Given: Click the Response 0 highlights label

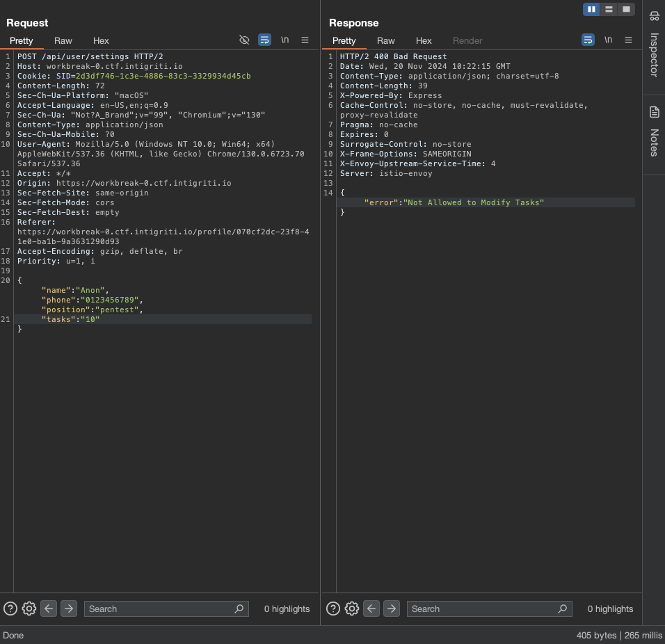Looking at the screenshot, I should coord(610,609).
